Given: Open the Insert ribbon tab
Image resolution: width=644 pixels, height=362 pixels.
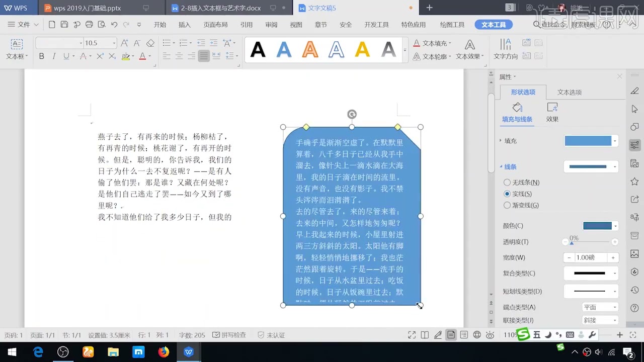Looking at the screenshot, I should (x=185, y=25).
